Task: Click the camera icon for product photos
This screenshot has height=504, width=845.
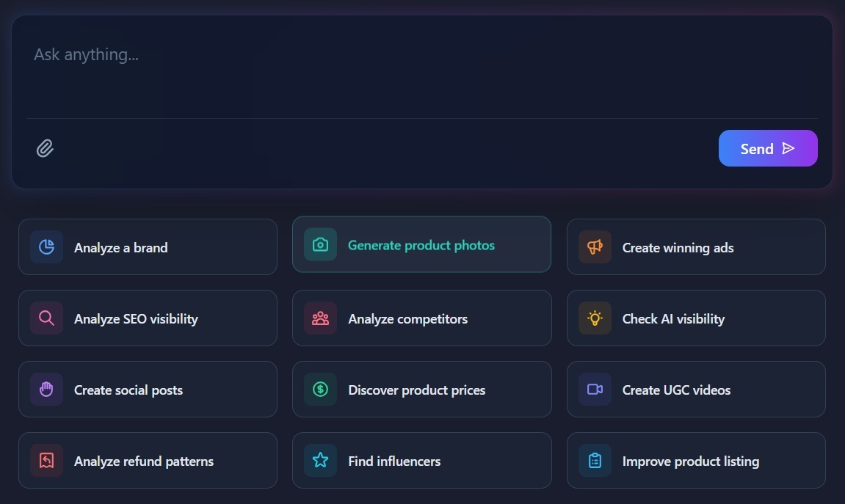Action: [320, 245]
